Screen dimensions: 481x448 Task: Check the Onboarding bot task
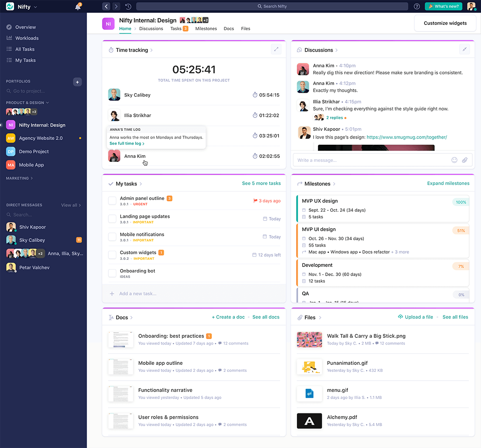coord(112,273)
